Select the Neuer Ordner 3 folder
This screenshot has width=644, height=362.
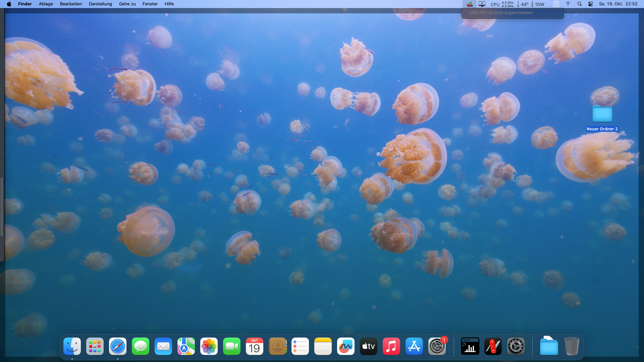(x=602, y=115)
